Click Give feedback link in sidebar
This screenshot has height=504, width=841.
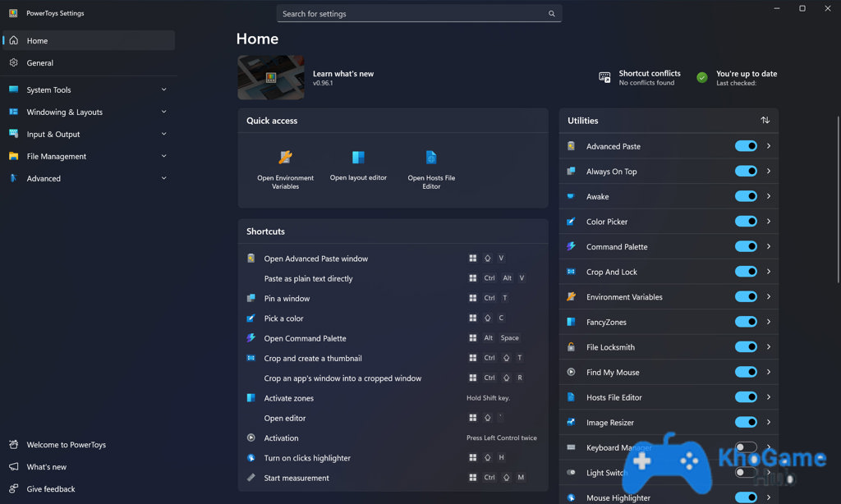point(50,489)
